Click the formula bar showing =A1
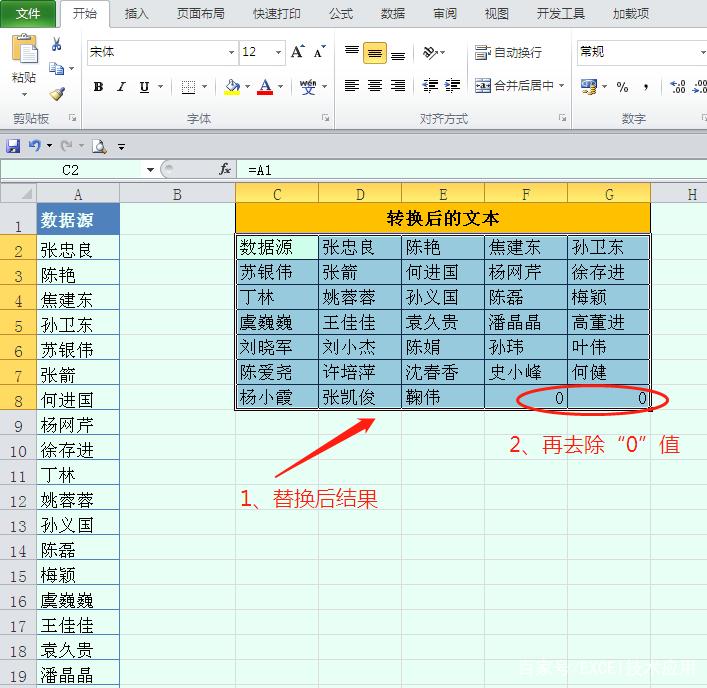Screen dimensions: 707x688 472,170
